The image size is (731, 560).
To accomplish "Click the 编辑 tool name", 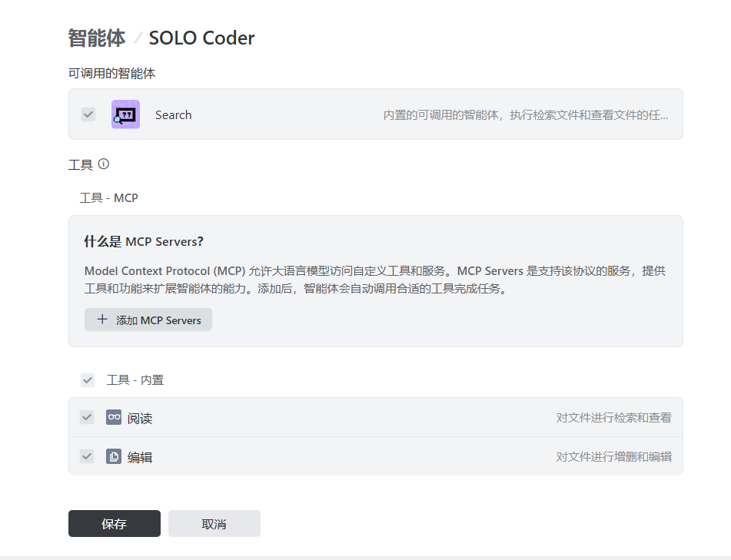I will point(140,457).
